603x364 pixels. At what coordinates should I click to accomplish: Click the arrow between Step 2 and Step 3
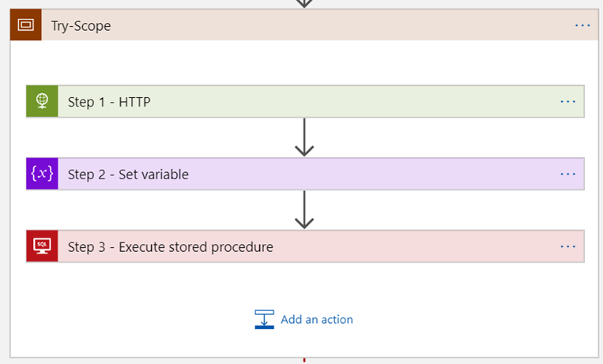click(304, 210)
